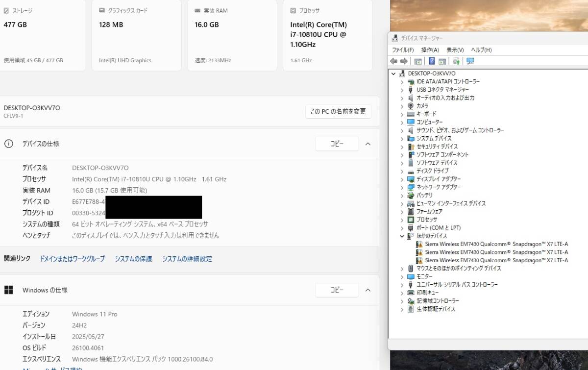The height and width of the screenshot is (370, 588).
Task: Open システムの詳細設定 link
Action: coord(187,259)
